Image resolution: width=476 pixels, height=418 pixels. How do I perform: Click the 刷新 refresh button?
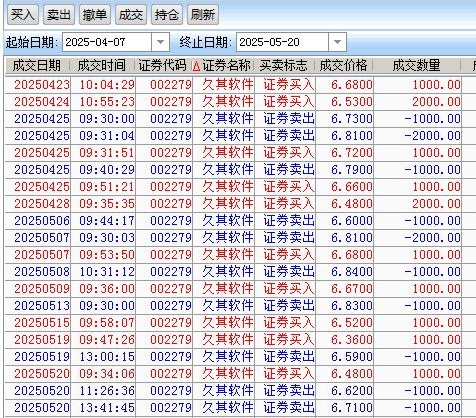[x=203, y=15]
